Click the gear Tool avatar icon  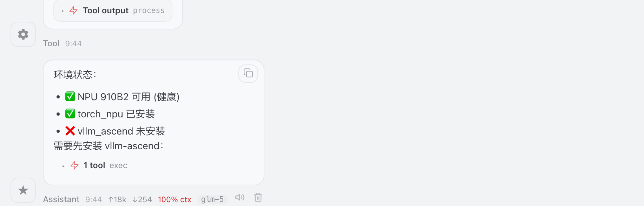pos(23,34)
